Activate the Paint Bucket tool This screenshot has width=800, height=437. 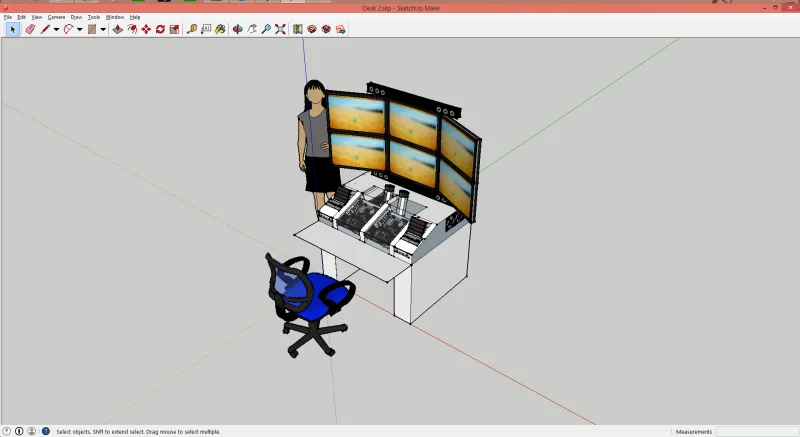(220, 29)
